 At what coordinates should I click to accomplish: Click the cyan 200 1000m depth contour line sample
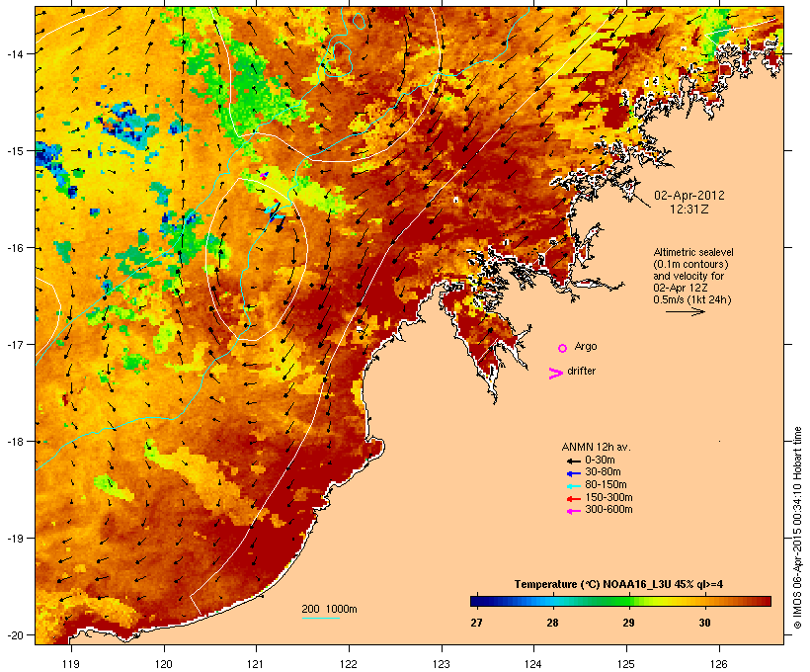(x=321, y=618)
